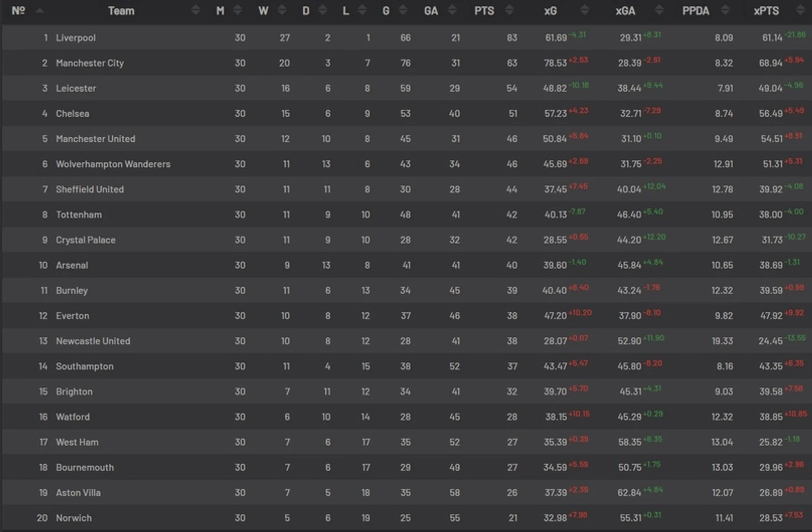Click the sort arrows beside the xG column
812x532 pixels.
tap(584, 10)
